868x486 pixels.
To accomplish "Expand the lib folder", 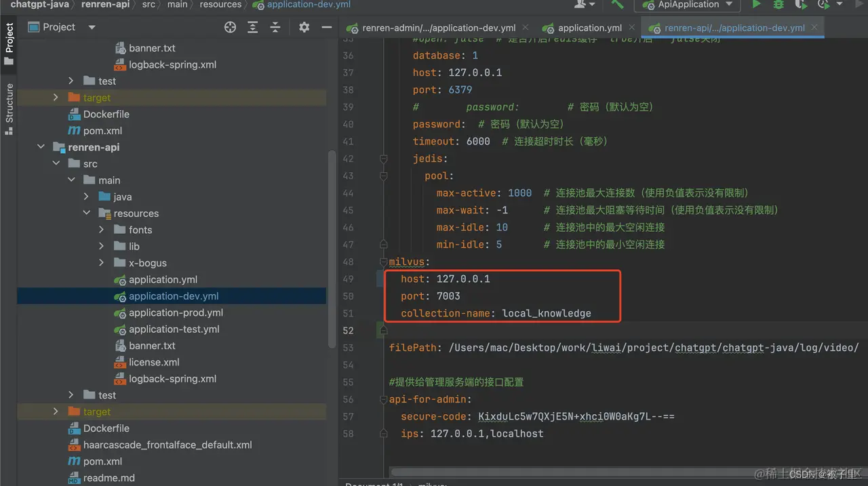I will (101, 246).
